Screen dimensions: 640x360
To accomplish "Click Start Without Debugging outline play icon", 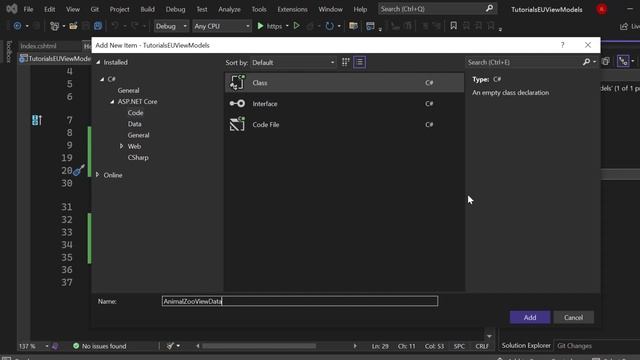I will [x=297, y=26].
